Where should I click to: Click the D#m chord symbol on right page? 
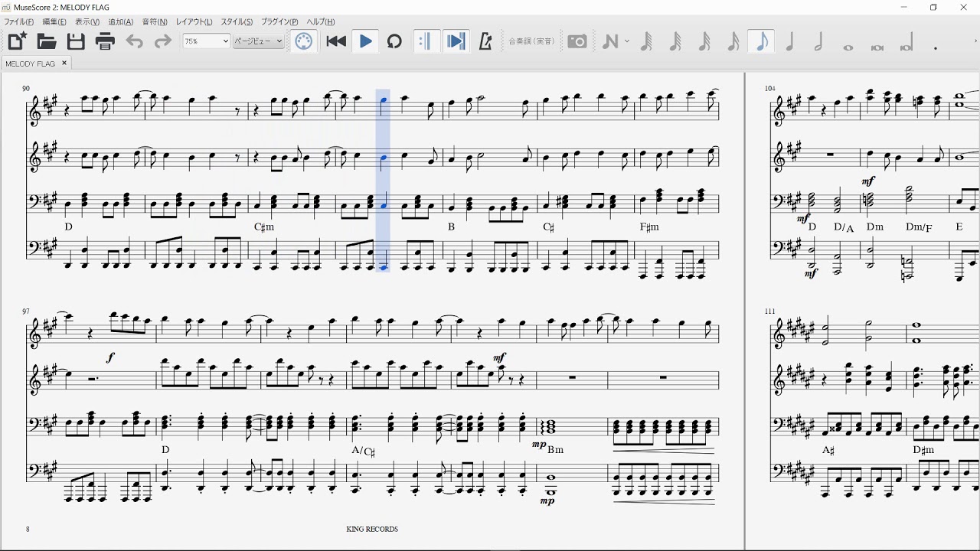coord(923,450)
